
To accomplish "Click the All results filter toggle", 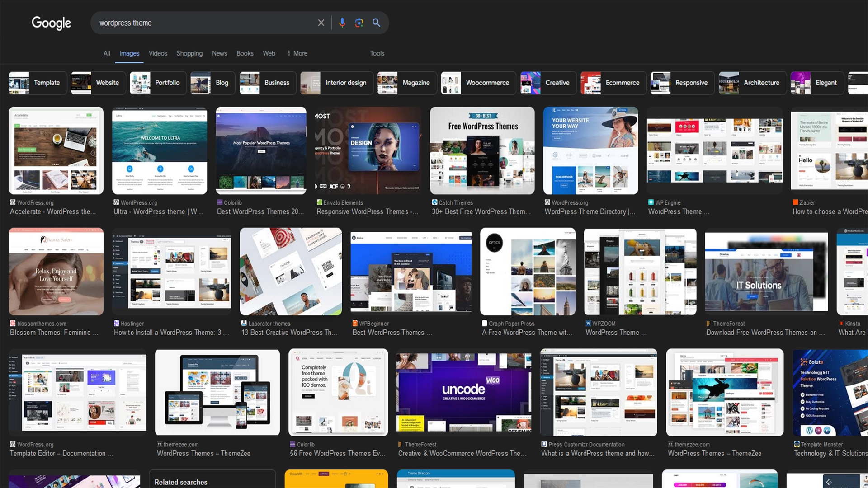I will point(105,53).
